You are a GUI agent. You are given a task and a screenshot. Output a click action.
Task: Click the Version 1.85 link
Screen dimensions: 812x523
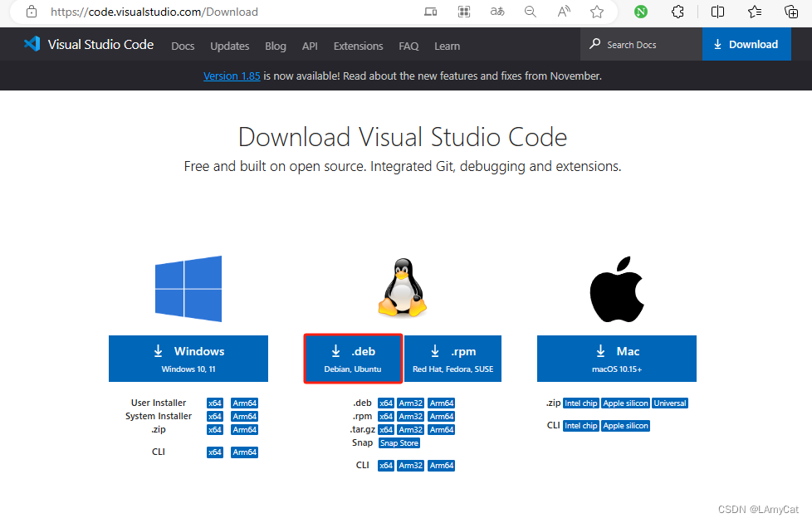point(232,76)
